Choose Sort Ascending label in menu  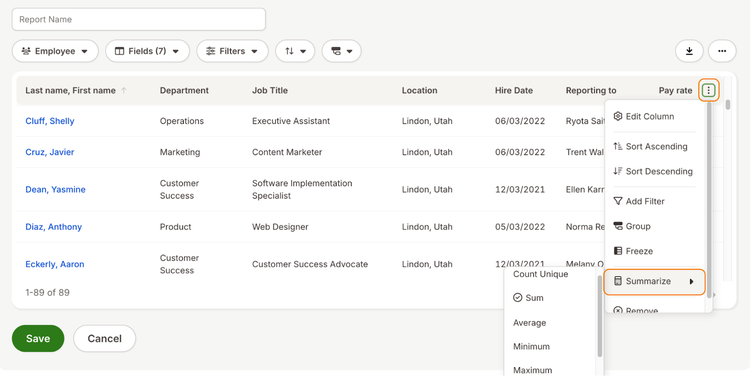coord(656,146)
